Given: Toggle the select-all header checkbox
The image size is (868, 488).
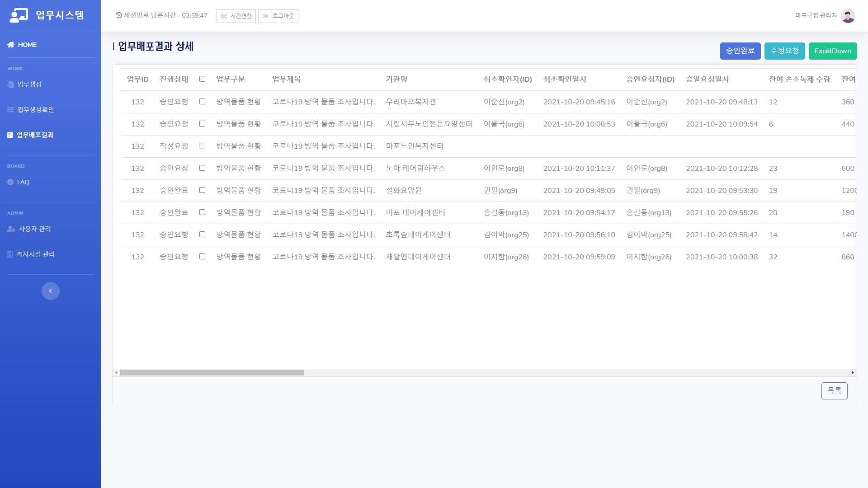Looking at the screenshot, I should point(203,79).
